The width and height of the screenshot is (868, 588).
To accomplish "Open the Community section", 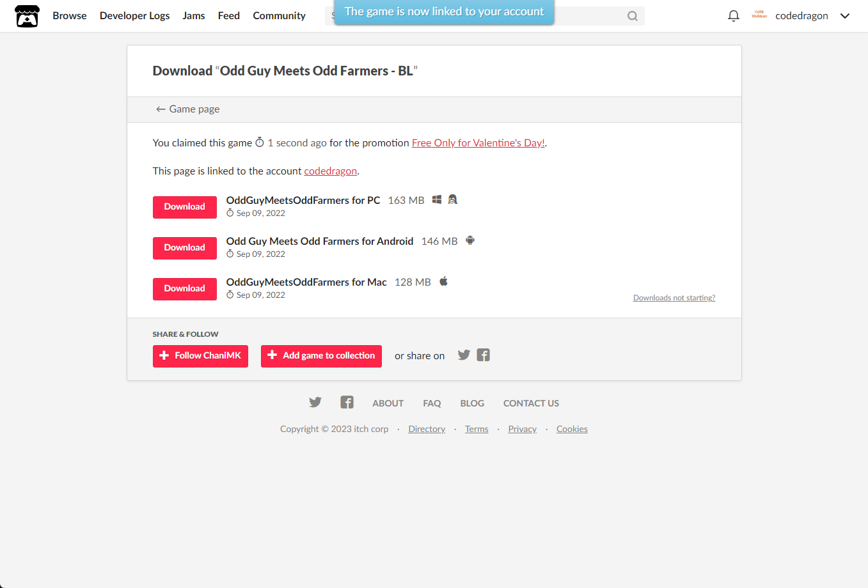I will [280, 16].
